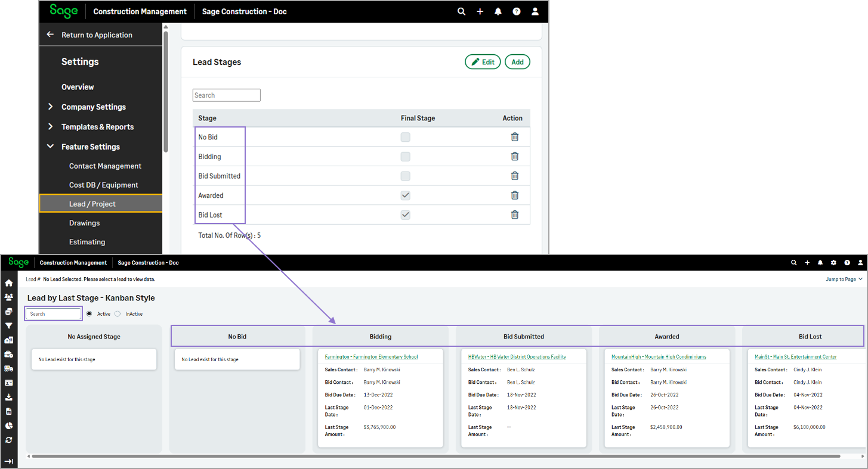The width and height of the screenshot is (868, 469).
Task: Select the InActive radio button
Action: click(x=118, y=313)
